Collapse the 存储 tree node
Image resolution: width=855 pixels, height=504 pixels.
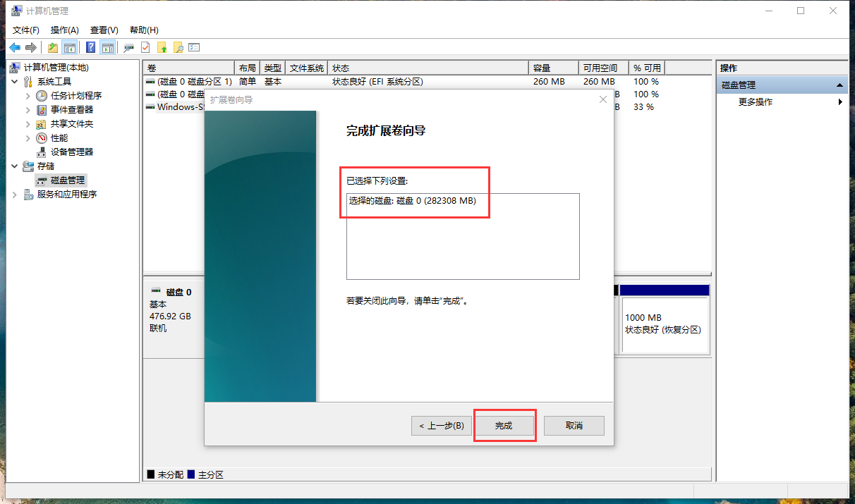(x=15, y=166)
